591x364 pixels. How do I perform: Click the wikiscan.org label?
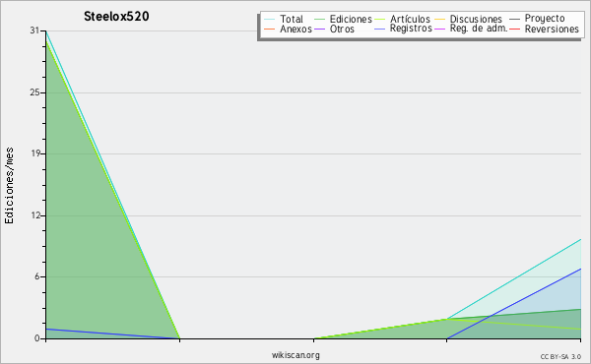coord(295,355)
